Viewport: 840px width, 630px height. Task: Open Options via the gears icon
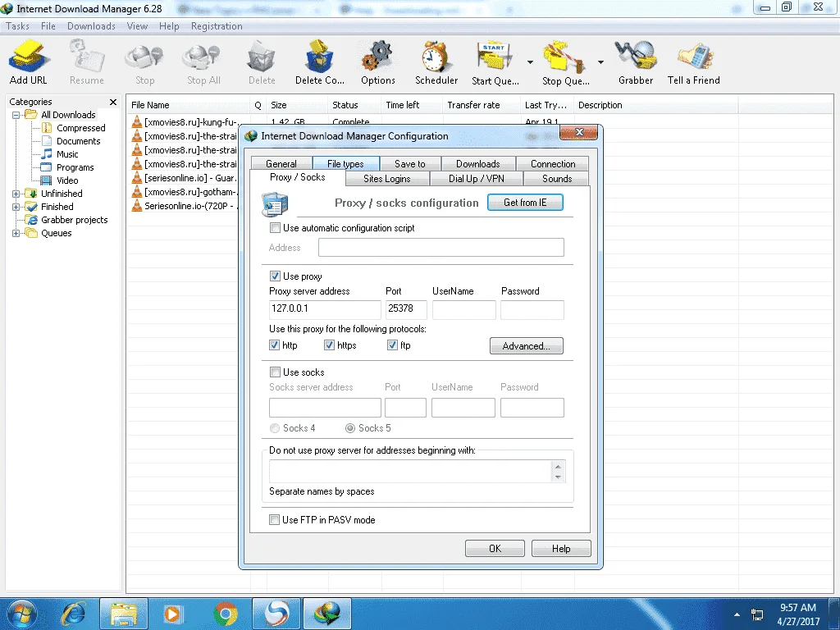(377, 57)
